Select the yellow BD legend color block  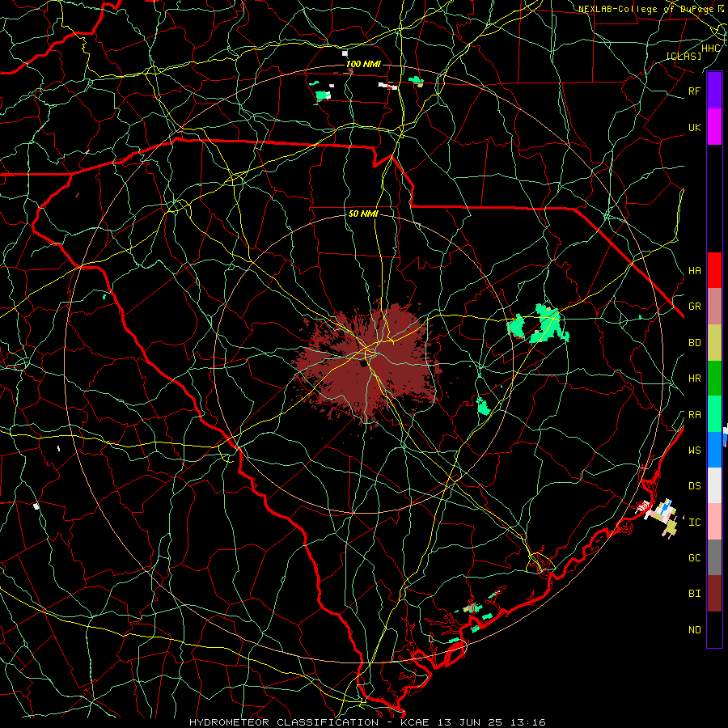coord(714,343)
